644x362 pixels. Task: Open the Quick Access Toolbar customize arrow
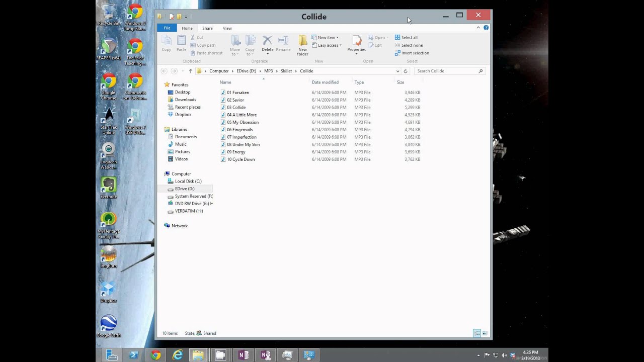point(186,17)
